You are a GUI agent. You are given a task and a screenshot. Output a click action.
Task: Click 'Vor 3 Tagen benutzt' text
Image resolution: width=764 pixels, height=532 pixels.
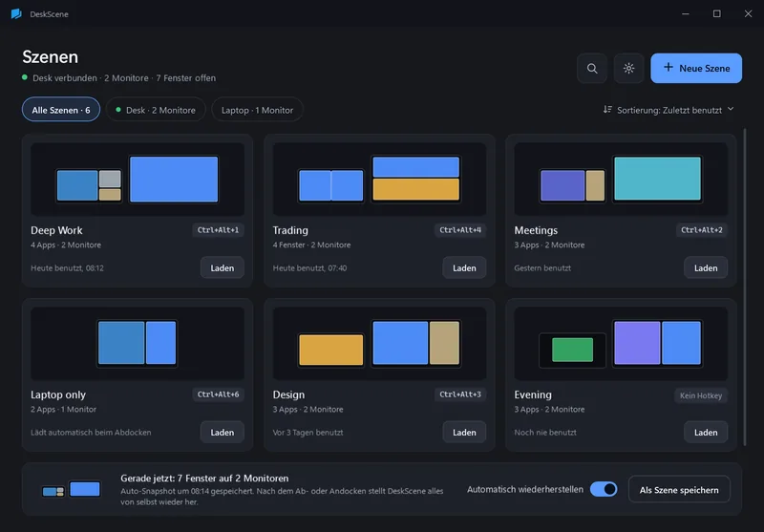[308, 432]
